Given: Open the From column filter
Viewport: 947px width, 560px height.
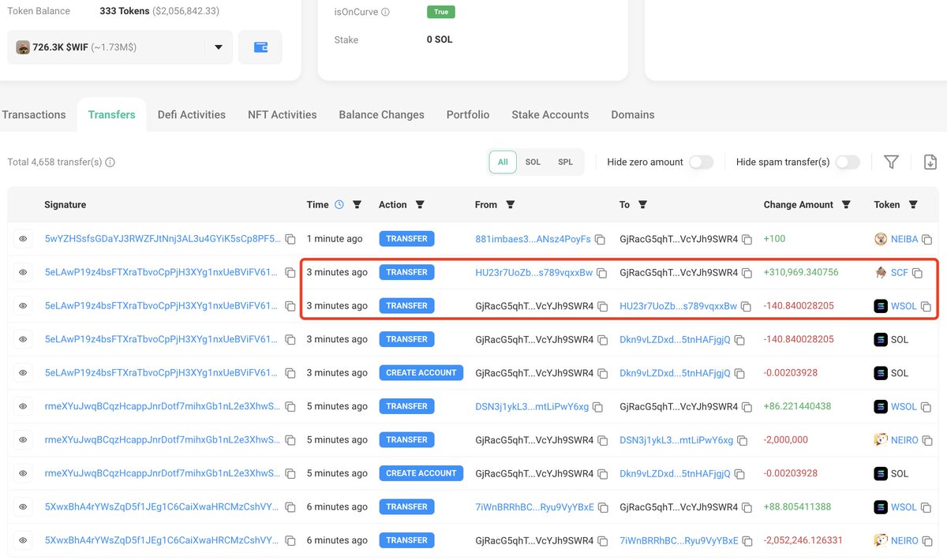Looking at the screenshot, I should (x=511, y=204).
